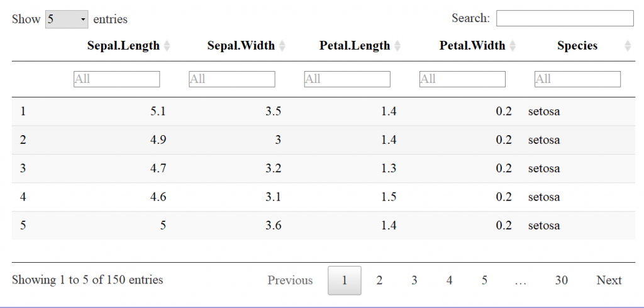Screen dimensions: 644x308
Task: Select the Petal.Width filter input
Action: coord(462,79)
